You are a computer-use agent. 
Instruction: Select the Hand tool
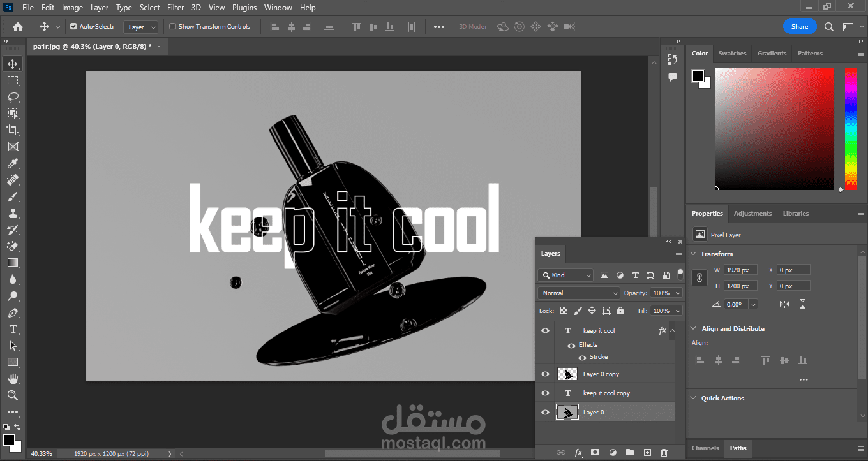click(12, 379)
